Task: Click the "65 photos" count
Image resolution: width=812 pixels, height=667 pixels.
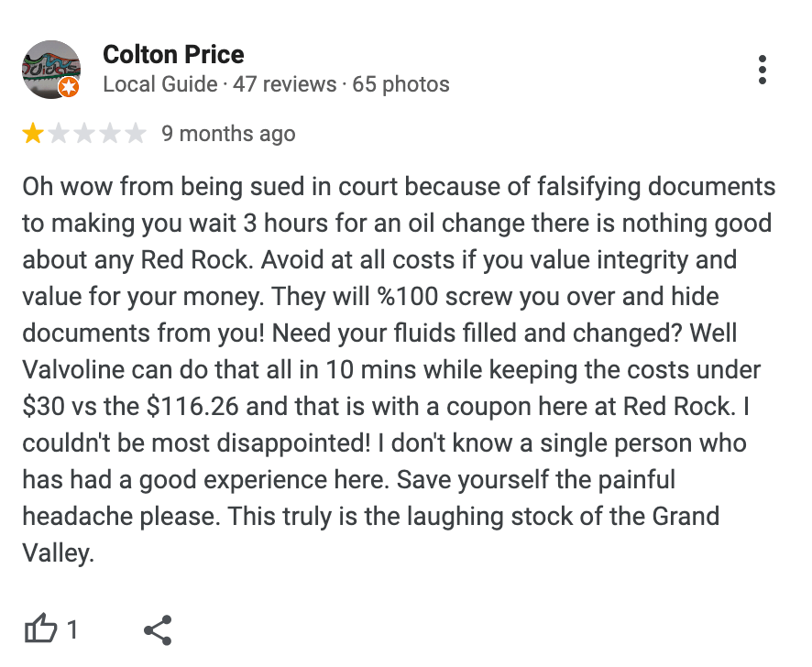Action: tap(401, 85)
